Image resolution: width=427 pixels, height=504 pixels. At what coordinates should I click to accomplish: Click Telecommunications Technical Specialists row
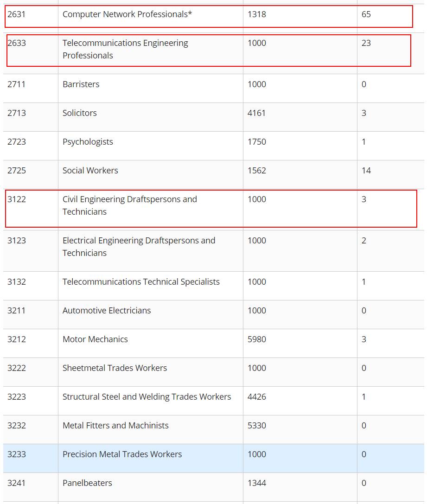[x=141, y=282]
